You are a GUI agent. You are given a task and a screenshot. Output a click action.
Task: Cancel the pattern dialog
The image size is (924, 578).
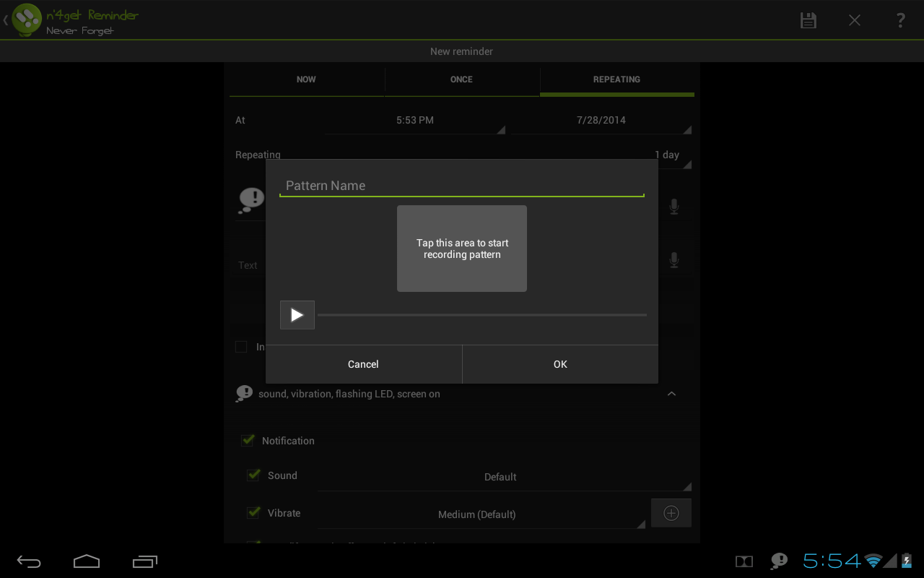click(363, 364)
